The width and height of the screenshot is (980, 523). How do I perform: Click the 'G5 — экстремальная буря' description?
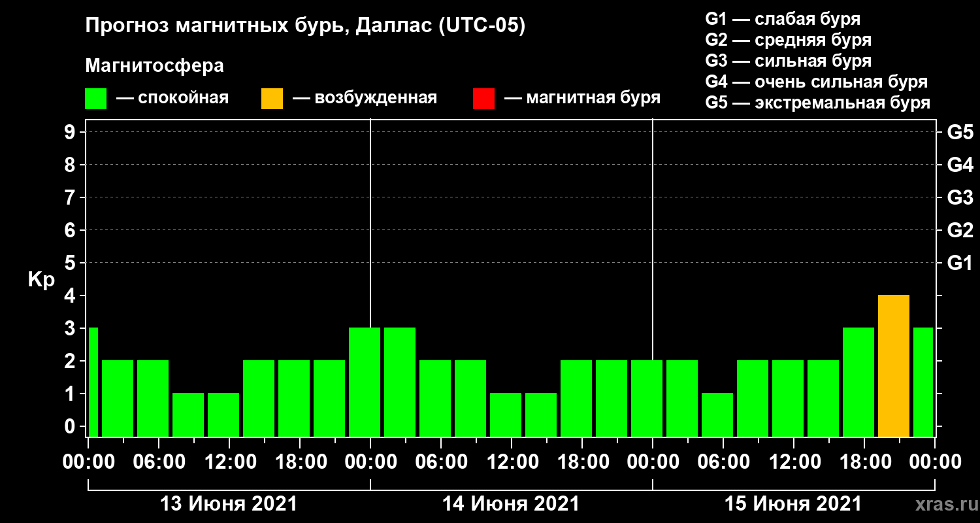point(817,103)
